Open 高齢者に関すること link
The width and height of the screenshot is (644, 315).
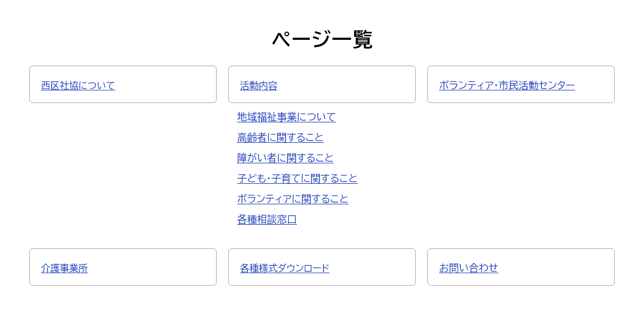280,138
